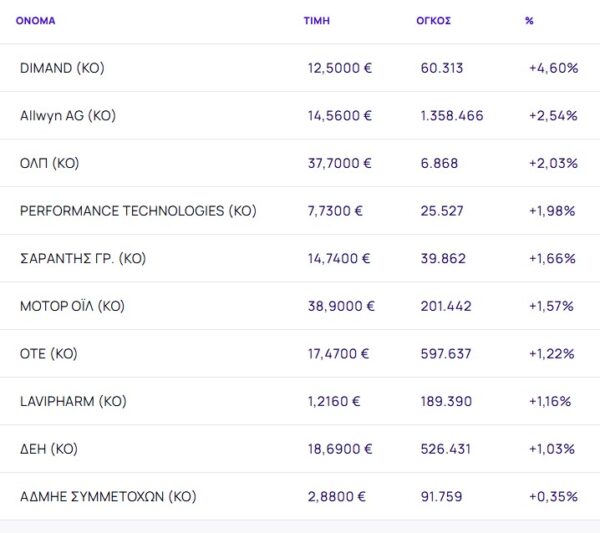Click ΑΔΜΗΕ ΣΥΜΜΕΤΟΧΩΝ's +0,35% change value
Screen dimensions: 600x533
point(553,497)
